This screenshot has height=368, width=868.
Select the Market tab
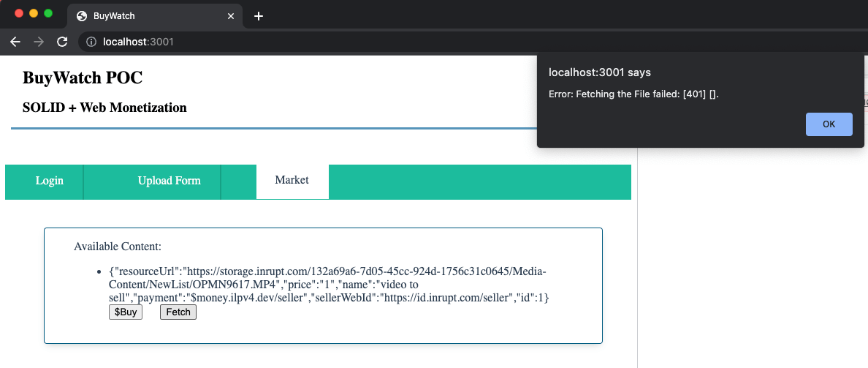pos(292,180)
